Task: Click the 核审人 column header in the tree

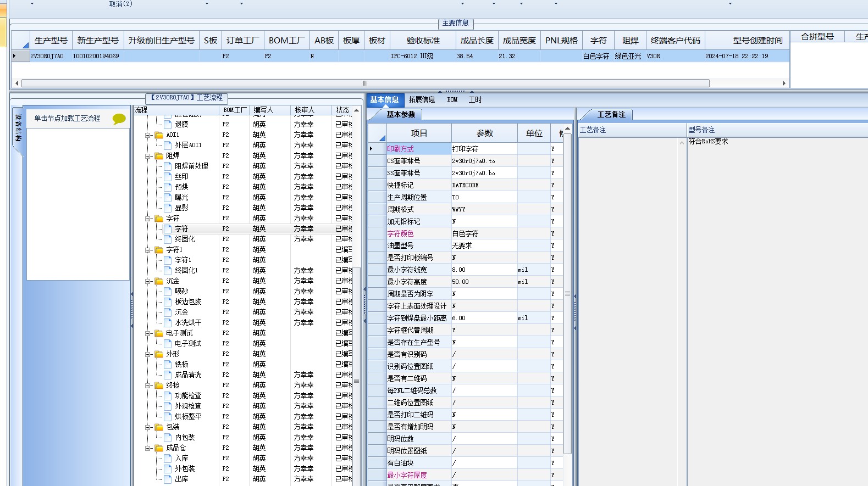Action: [x=311, y=110]
